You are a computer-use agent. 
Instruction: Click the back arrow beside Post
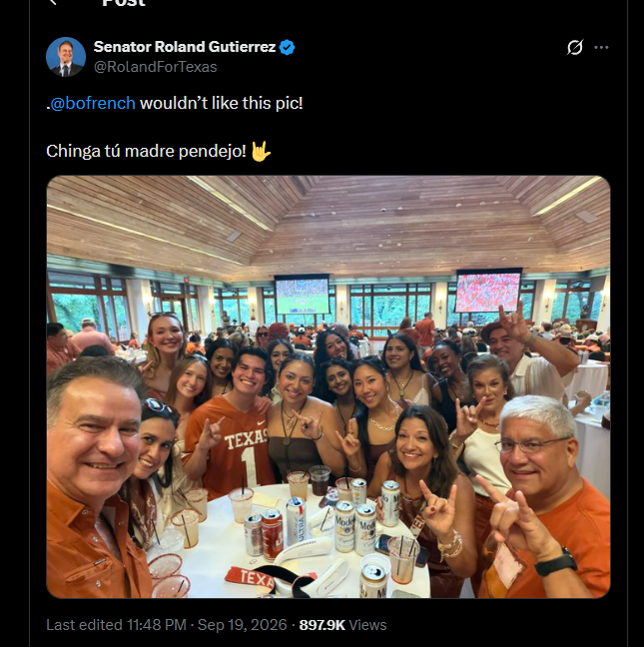point(53,2)
